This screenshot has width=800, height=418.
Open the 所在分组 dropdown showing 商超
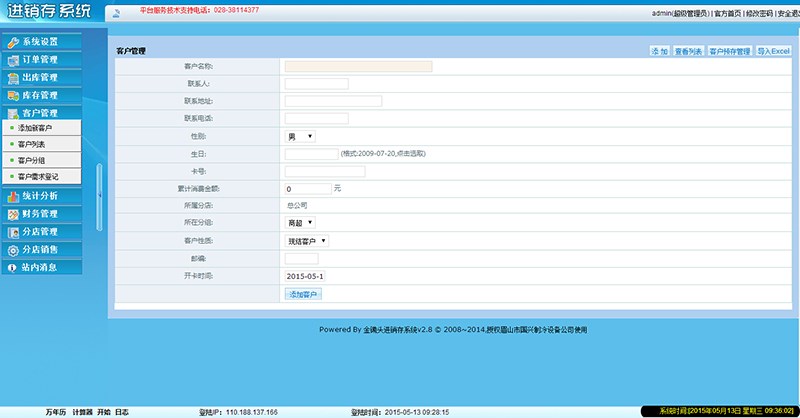click(300, 223)
